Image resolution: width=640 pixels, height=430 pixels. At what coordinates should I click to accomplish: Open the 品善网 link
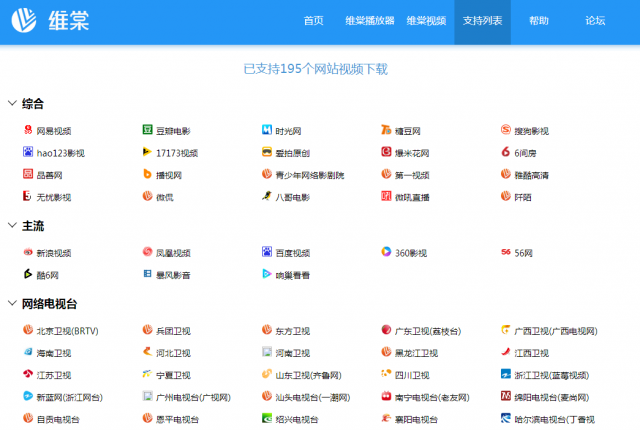click(x=49, y=175)
